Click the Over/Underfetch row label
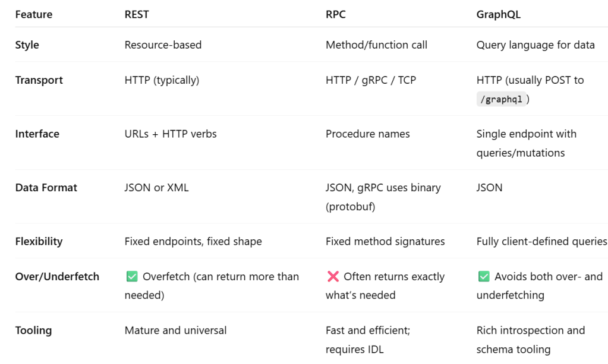Image resolution: width=608 pixels, height=364 pixels. [57, 277]
